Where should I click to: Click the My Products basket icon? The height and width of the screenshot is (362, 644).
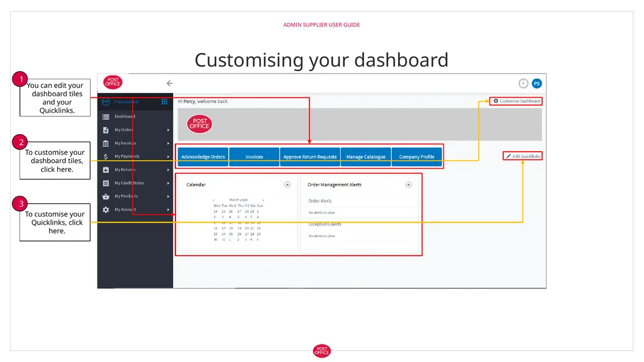pos(106,196)
